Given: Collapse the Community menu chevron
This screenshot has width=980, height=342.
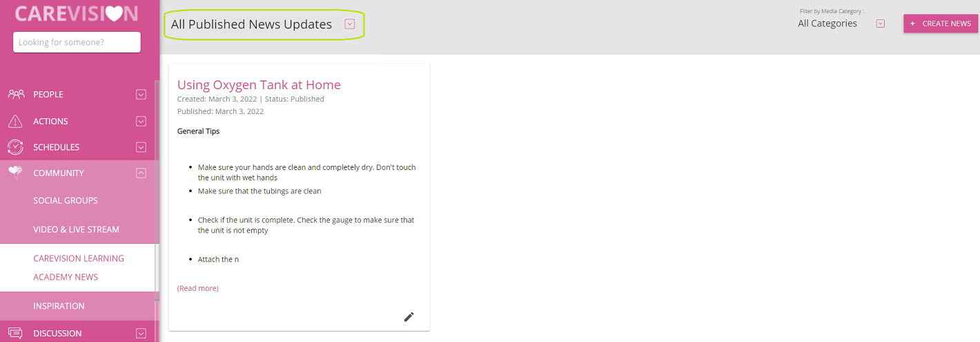Looking at the screenshot, I should pos(141,173).
